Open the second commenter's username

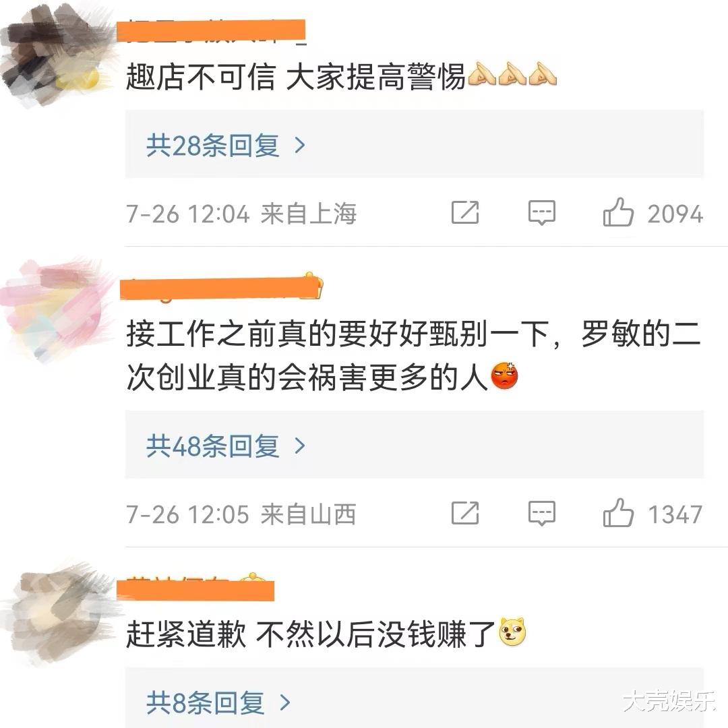(222, 287)
